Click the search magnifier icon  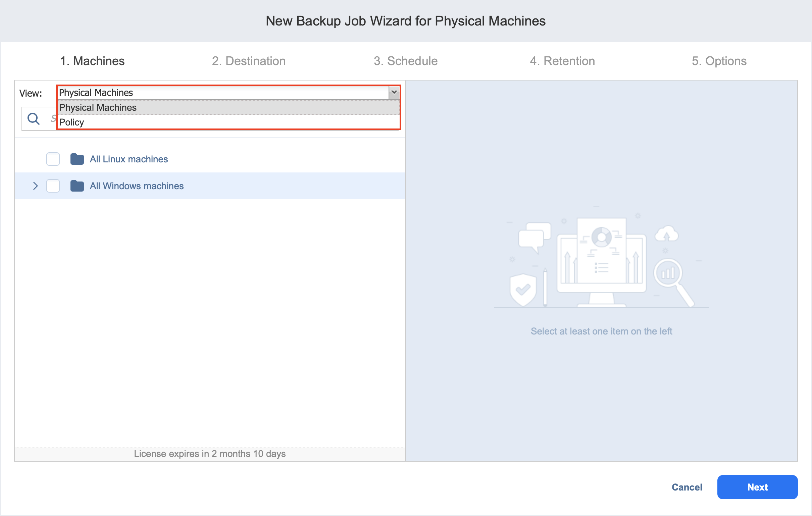33,119
